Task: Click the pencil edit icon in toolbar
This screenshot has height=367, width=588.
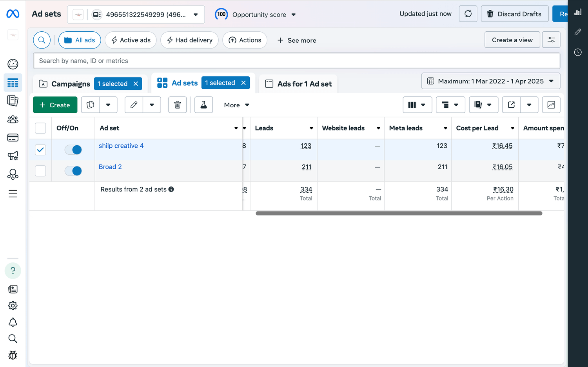Action: [x=134, y=105]
